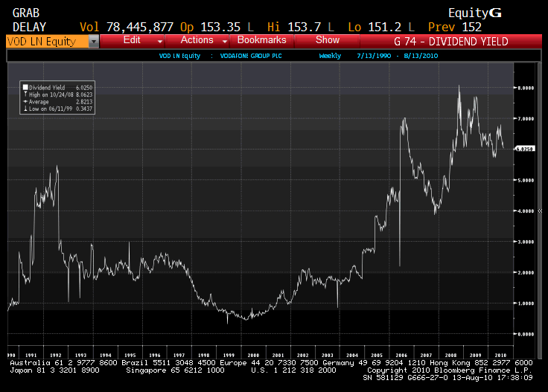Click the Copyright 2010 Bloomberg Finance L.P. text
Viewport: 548px width, 392px height.
point(450,370)
